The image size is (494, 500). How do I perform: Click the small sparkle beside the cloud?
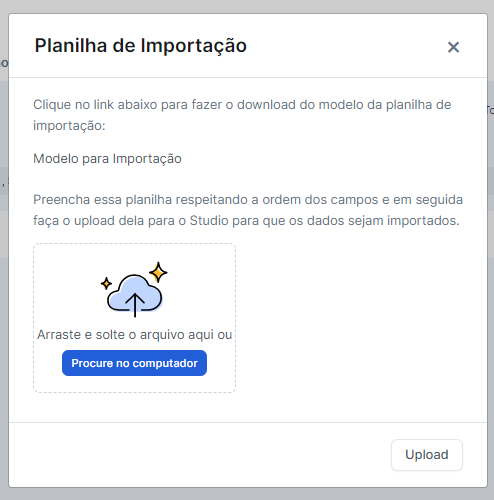pyautogui.click(x=106, y=284)
